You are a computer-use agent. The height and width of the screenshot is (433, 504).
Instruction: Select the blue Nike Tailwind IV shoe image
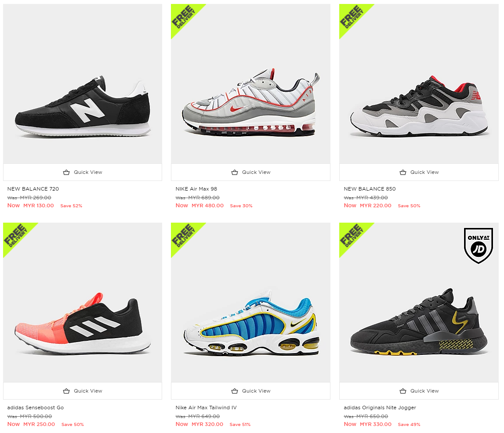pos(252,323)
